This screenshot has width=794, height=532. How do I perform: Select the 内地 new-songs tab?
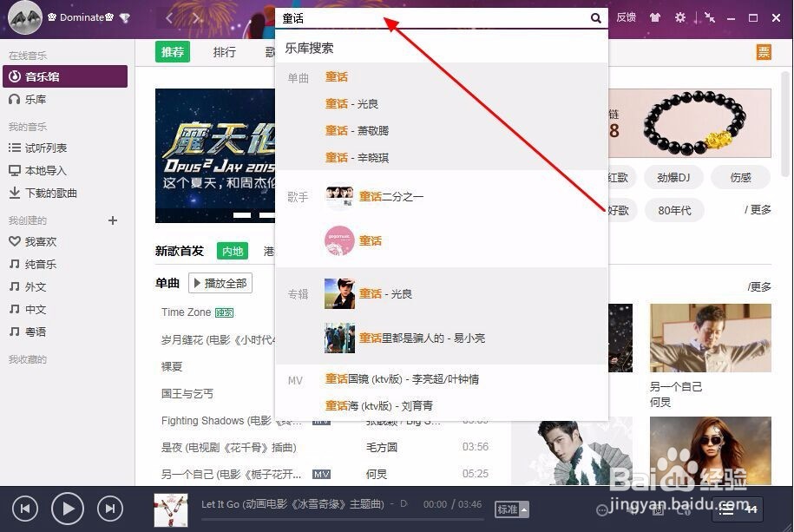coord(233,251)
